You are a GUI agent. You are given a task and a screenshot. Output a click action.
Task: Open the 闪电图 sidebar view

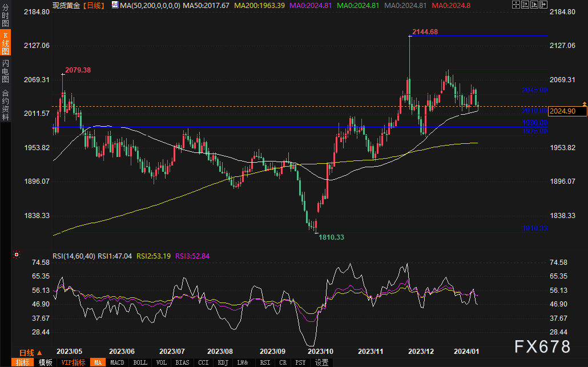pos(5,71)
